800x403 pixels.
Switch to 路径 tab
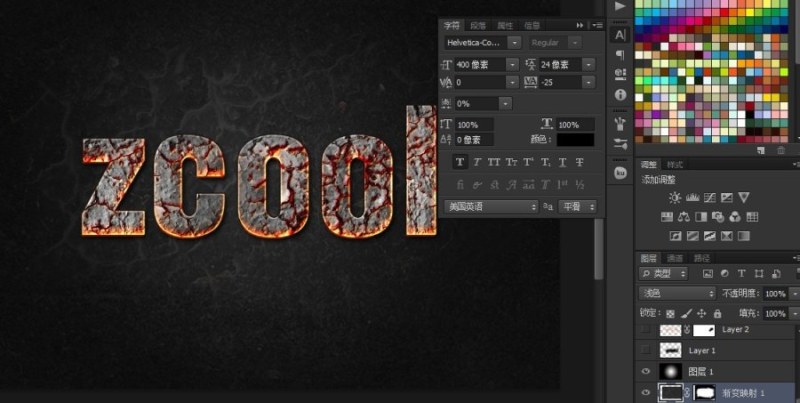point(702,258)
